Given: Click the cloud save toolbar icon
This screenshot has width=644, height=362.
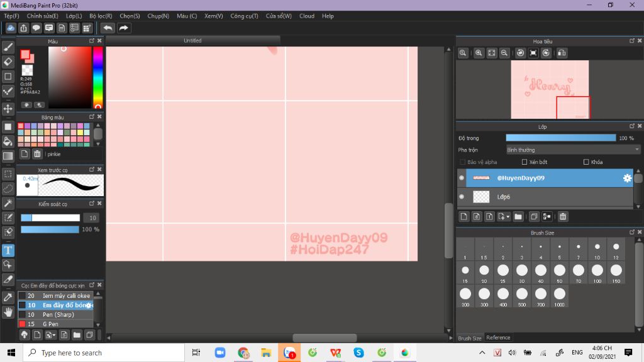Looking at the screenshot, I should coord(11,28).
